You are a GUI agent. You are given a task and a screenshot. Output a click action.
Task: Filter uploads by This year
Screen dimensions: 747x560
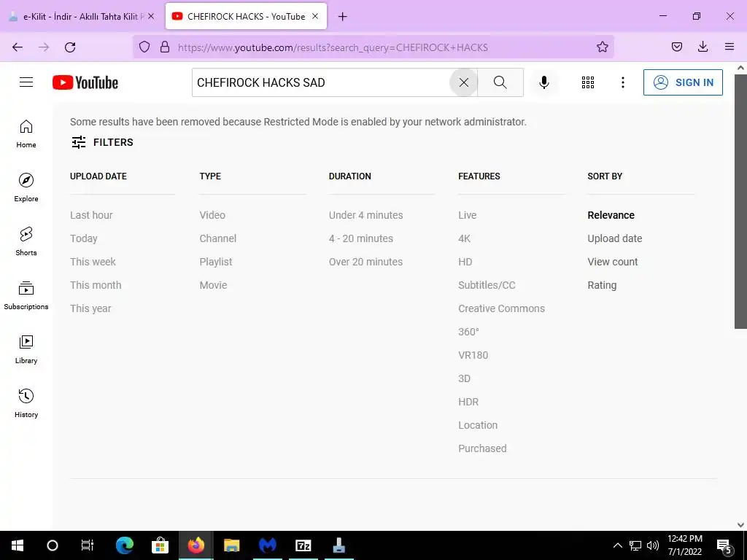click(90, 308)
